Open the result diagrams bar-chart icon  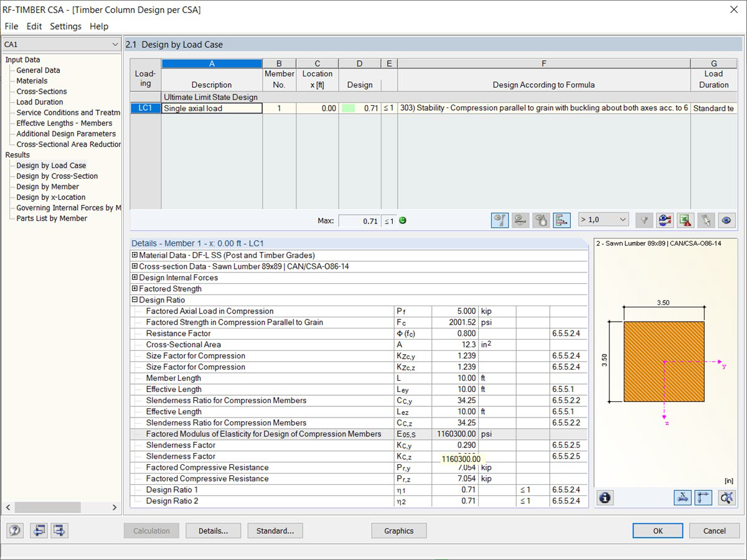click(561, 220)
